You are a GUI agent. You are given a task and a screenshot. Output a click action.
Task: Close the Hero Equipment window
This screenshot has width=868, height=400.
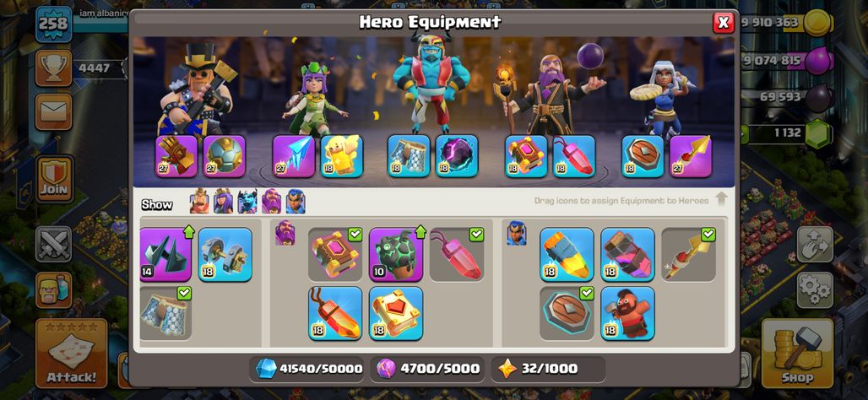pyautogui.click(x=723, y=23)
